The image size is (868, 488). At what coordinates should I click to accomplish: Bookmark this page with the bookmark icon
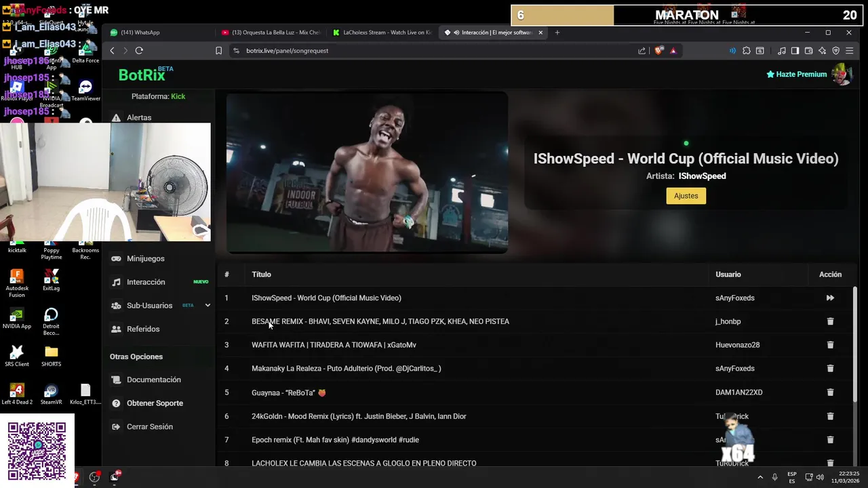(x=218, y=51)
